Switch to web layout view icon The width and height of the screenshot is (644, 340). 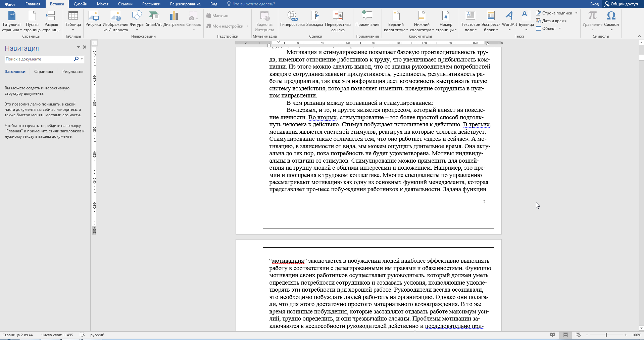click(x=578, y=335)
